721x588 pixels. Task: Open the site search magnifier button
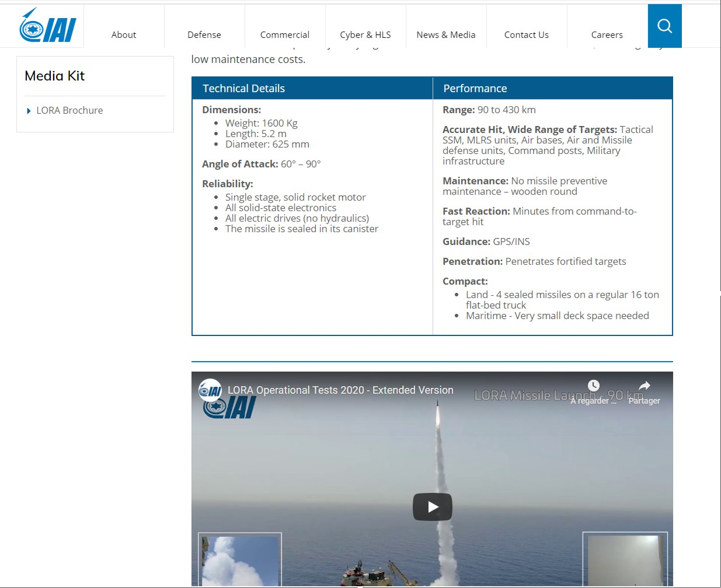664,26
